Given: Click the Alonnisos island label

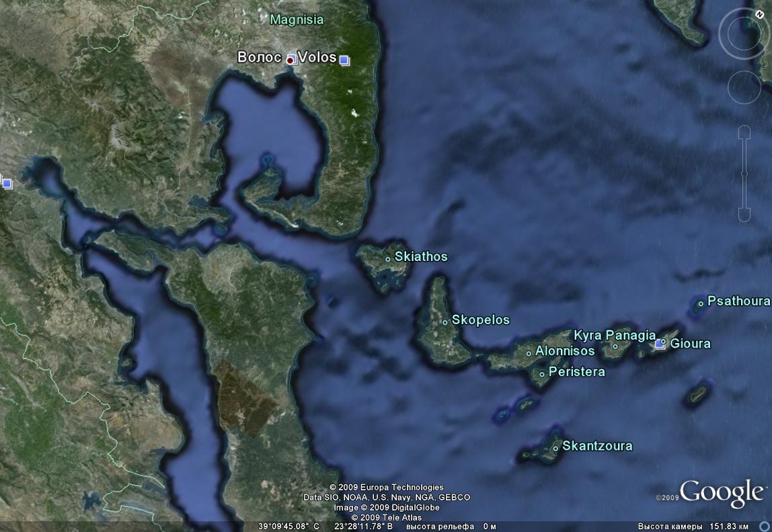Looking at the screenshot, I should [x=564, y=351].
